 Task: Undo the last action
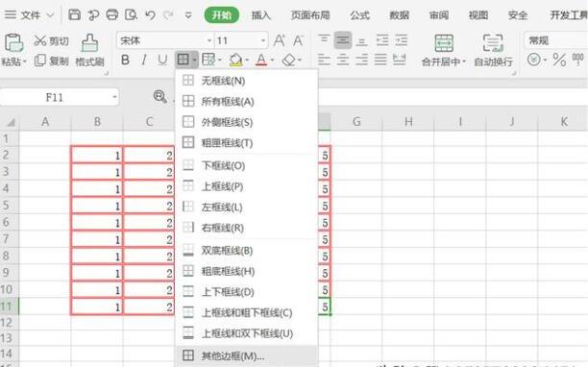150,15
